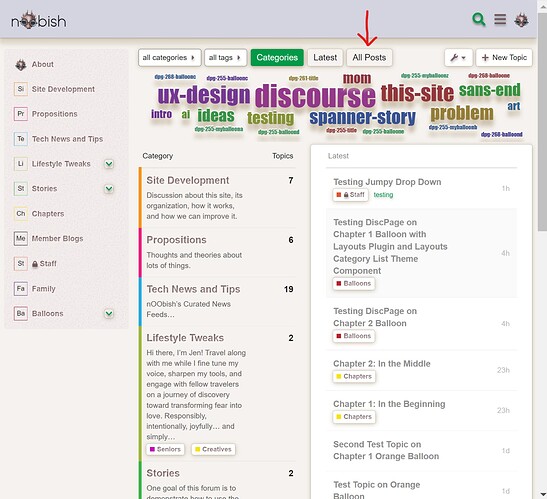Open the search magnifier icon
This screenshot has height=499, width=547.
point(479,19)
